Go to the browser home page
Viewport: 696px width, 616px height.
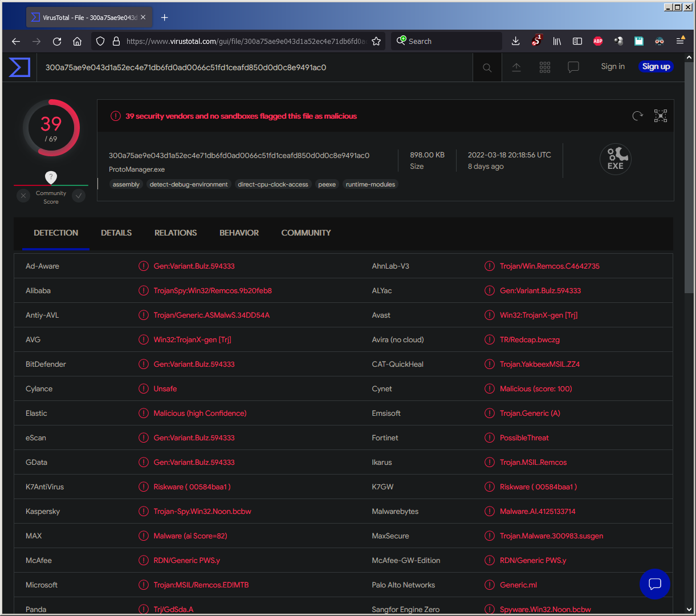pos(78,41)
